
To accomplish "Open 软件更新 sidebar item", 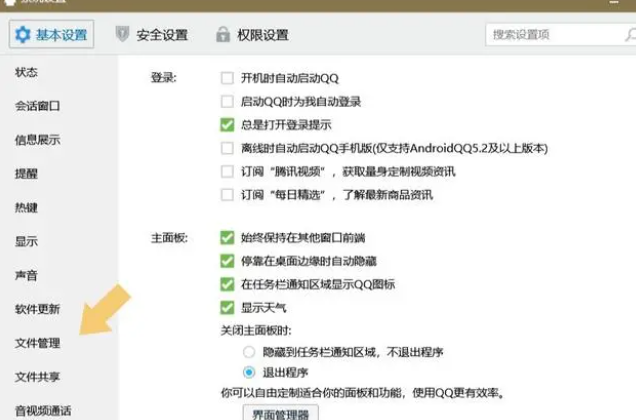I will pyautogui.click(x=38, y=309).
